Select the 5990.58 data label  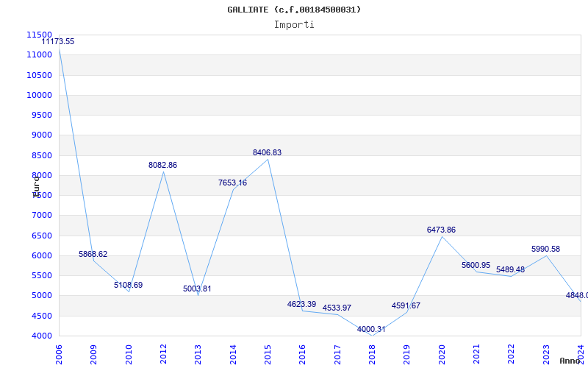545,249
